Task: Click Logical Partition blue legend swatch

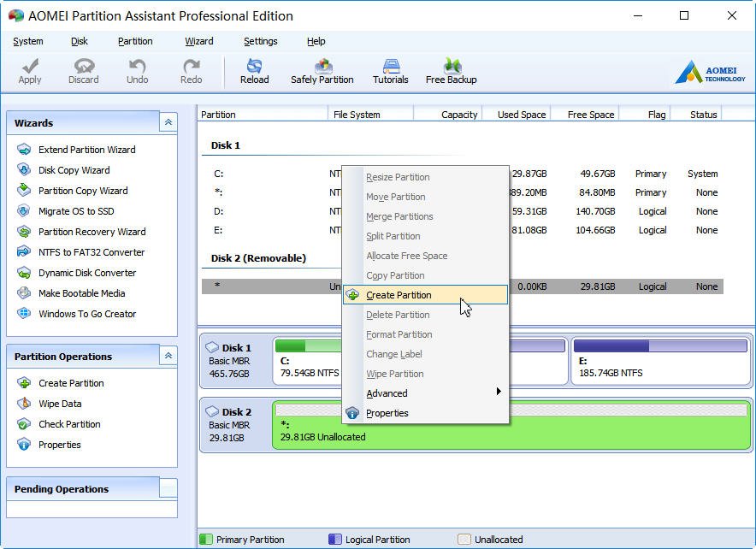Action: click(334, 539)
